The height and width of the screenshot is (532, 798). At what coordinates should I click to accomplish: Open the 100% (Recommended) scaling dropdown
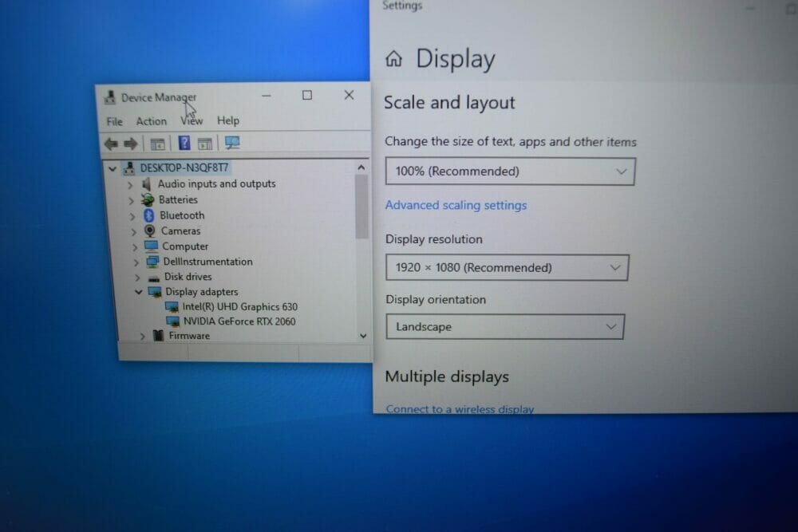coord(510,171)
